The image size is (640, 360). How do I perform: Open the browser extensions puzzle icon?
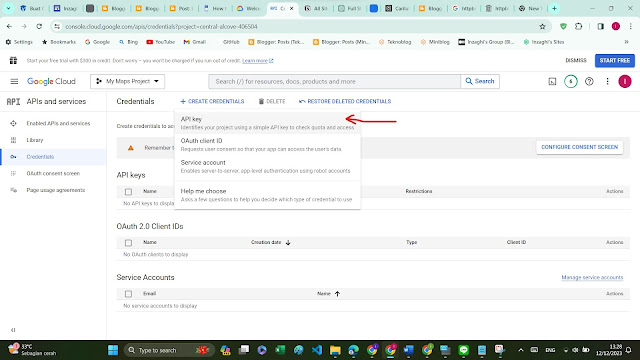click(578, 27)
